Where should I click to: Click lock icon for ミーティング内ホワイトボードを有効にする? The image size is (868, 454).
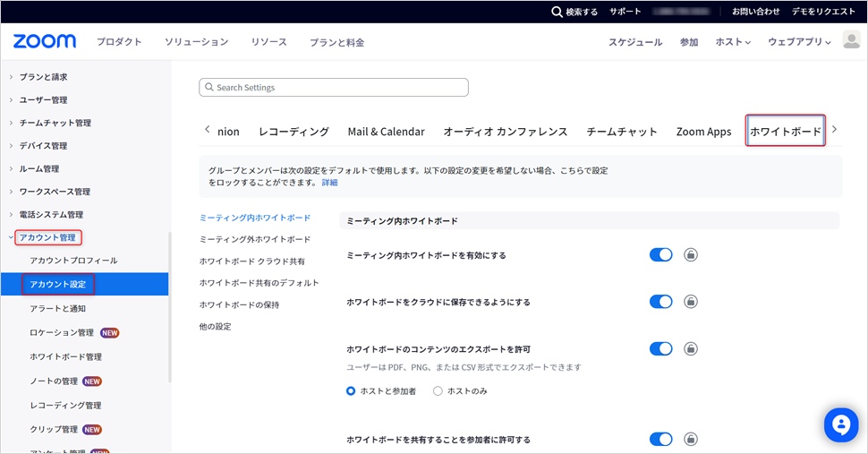coord(690,254)
